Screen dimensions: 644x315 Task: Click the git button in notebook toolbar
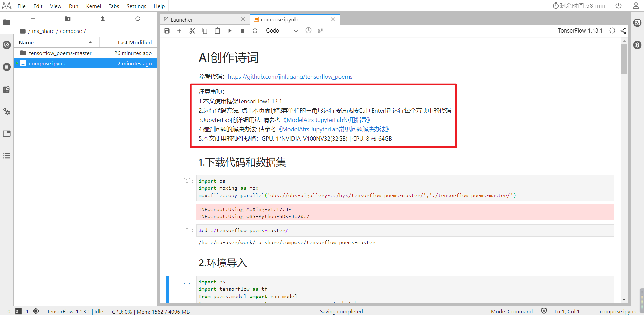pos(321,30)
